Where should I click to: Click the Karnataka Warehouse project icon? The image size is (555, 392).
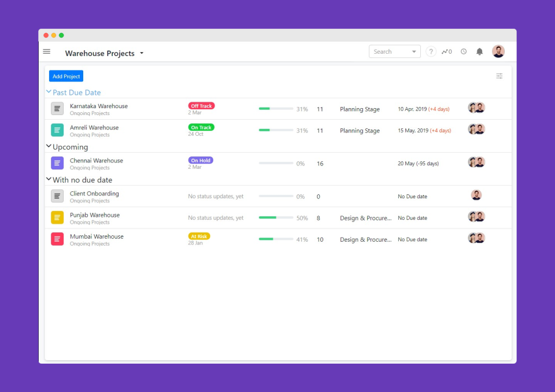[56, 108]
